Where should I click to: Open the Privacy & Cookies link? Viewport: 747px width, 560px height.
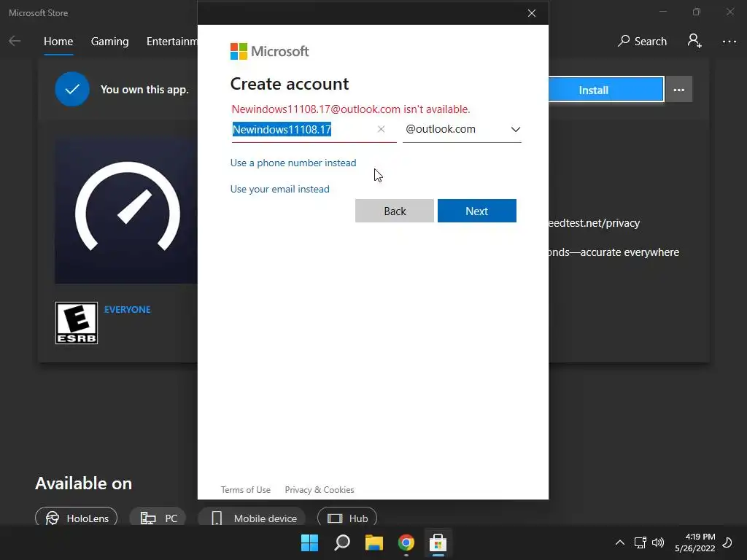point(320,489)
